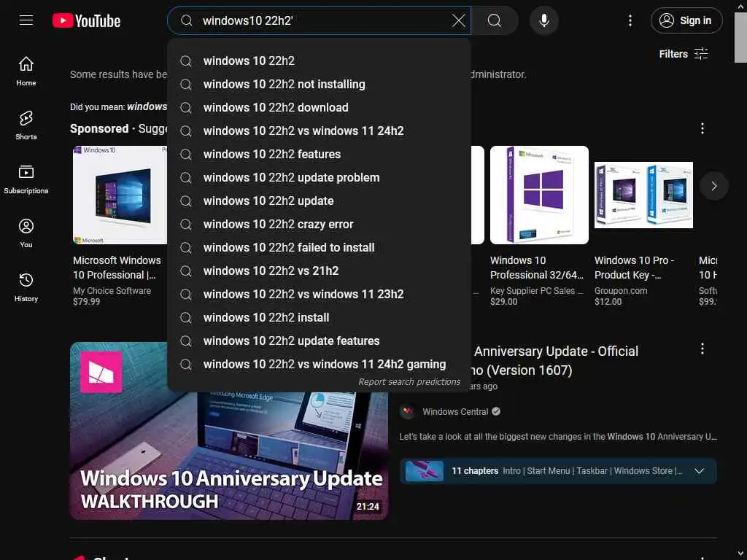Click the Report search predictions link
Image resolution: width=747 pixels, height=560 pixels.
click(x=409, y=382)
